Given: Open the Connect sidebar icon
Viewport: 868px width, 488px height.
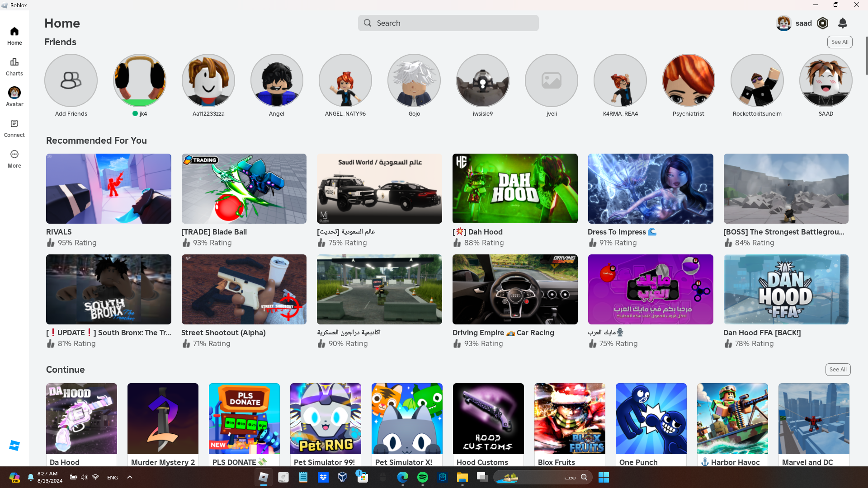Looking at the screenshot, I should coord(14,124).
